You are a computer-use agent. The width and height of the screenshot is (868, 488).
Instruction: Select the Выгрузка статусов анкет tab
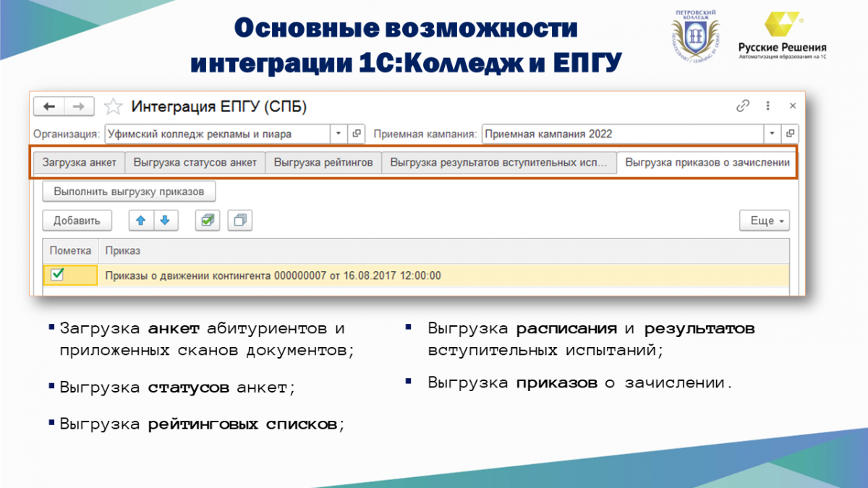[x=195, y=163]
